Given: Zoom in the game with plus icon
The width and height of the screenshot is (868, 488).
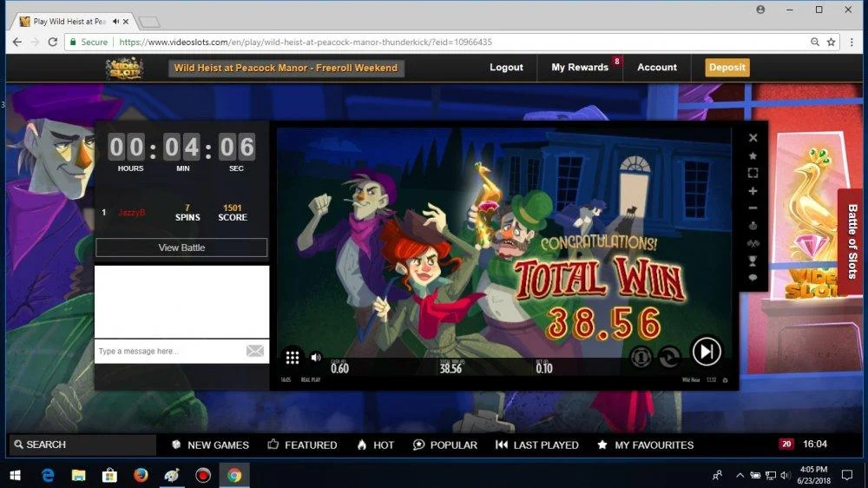Looking at the screenshot, I should click(x=753, y=191).
